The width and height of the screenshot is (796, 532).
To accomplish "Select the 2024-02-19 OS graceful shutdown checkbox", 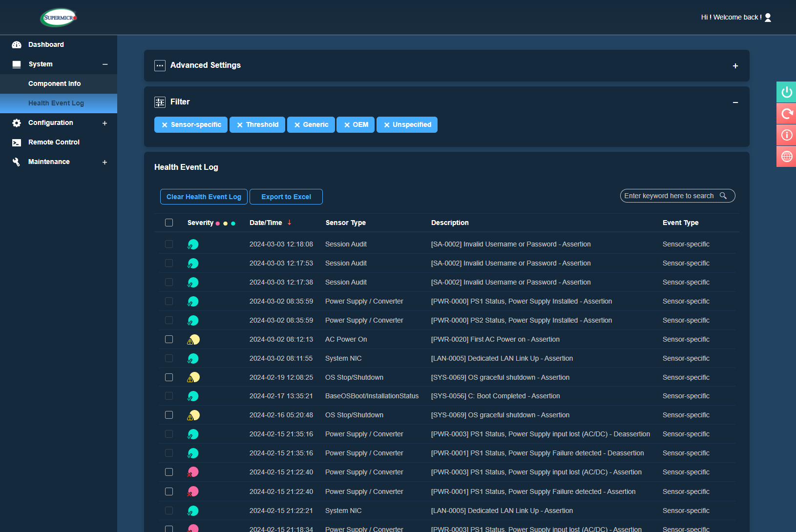I will tap(169, 377).
